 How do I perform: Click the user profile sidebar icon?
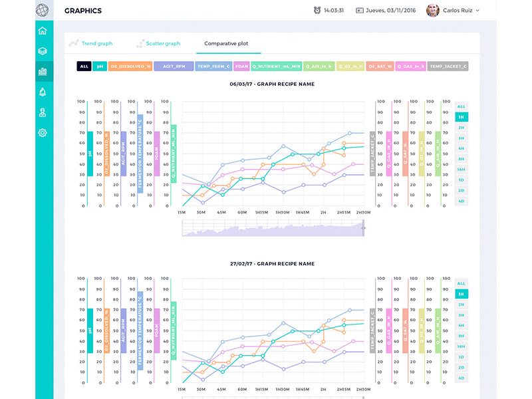[43, 112]
